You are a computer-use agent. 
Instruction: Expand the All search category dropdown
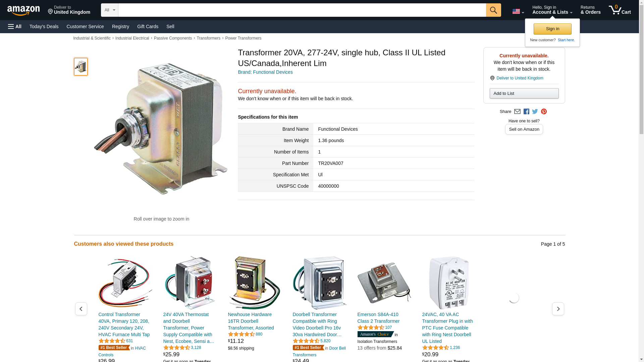(x=110, y=10)
